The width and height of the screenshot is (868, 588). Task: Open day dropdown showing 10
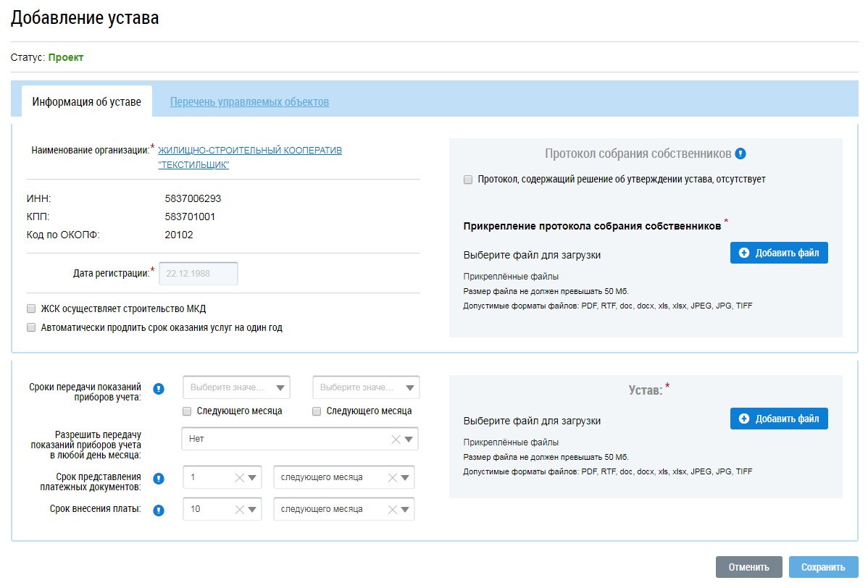pyautogui.click(x=252, y=510)
